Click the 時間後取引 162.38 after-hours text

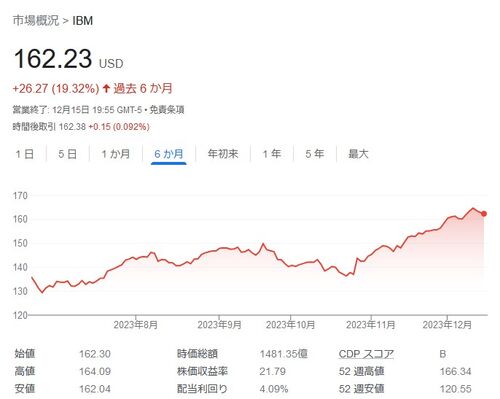click(49, 127)
